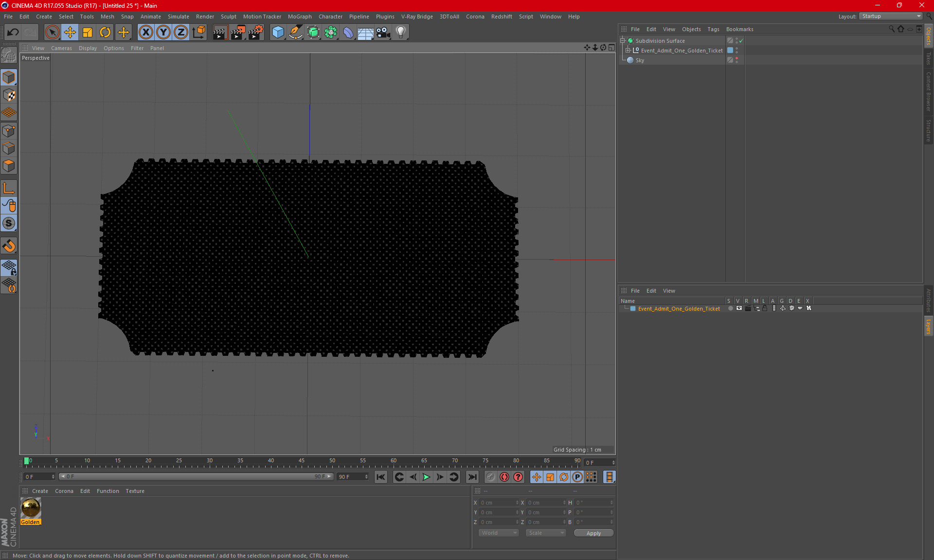
Task: Select the Golden material thumbnail
Action: point(31,508)
